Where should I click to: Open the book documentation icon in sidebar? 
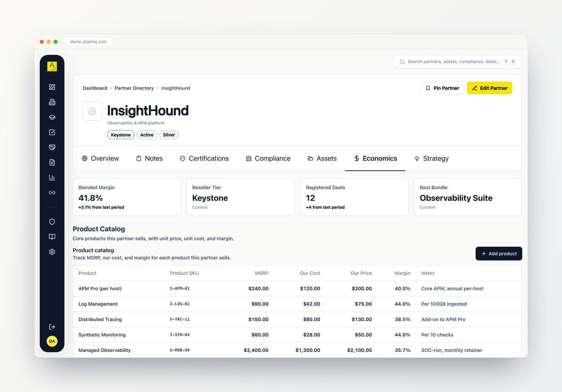[x=52, y=237]
